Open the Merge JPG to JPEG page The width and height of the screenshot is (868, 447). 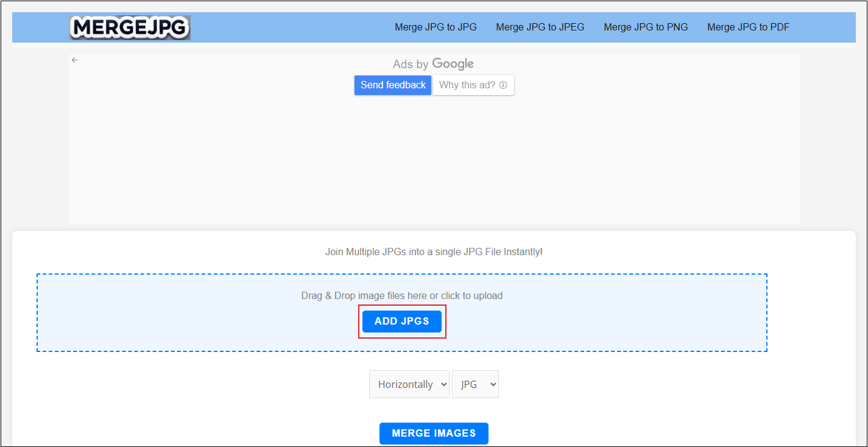[540, 27]
